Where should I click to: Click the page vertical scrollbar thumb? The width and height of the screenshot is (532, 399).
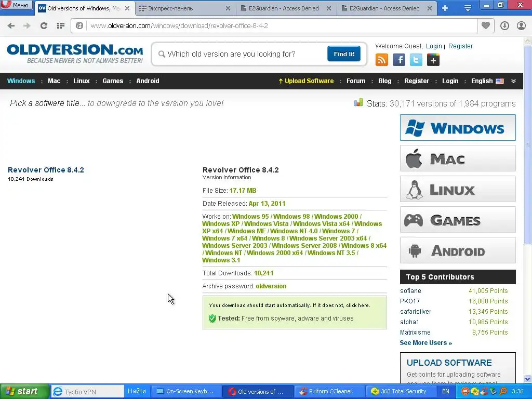click(x=528, y=144)
